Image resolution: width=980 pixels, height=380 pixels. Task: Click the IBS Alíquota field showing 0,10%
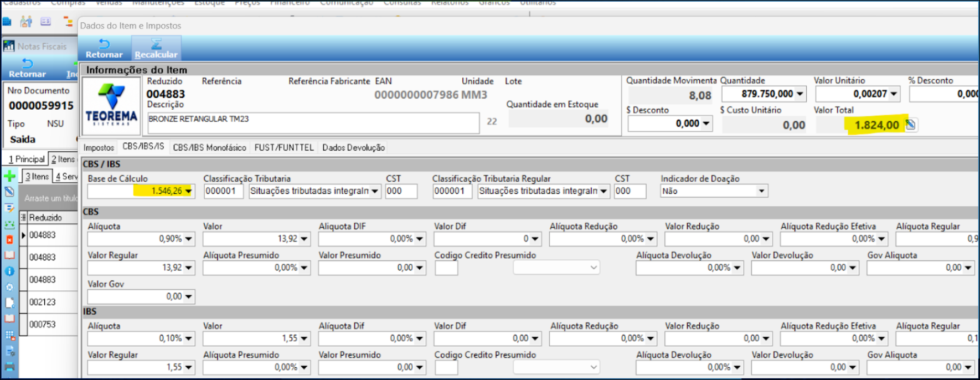click(141, 338)
